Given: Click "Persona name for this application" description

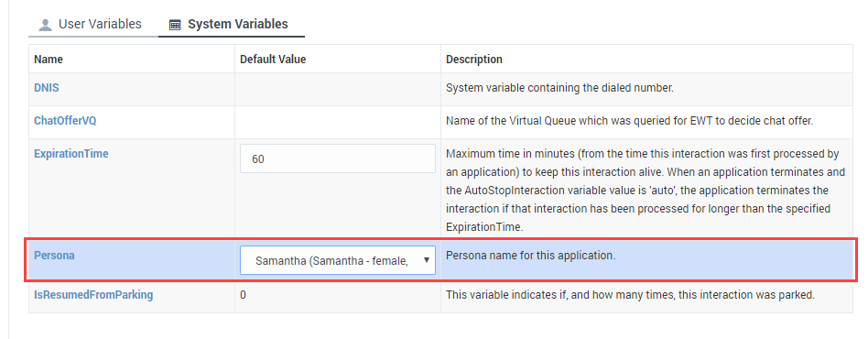Looking at the screenshot, I should coord(531,256).
